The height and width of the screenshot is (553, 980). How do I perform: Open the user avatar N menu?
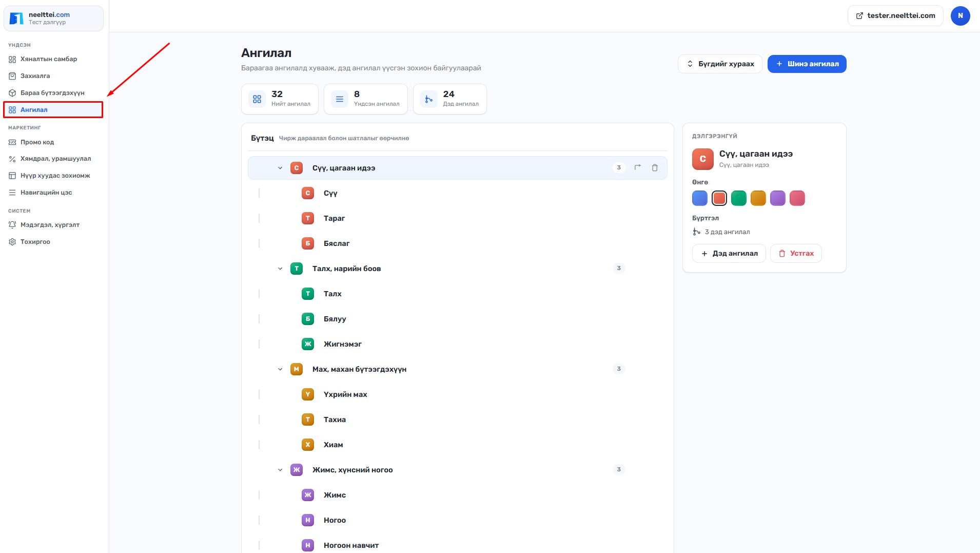(x=961, y=15)
